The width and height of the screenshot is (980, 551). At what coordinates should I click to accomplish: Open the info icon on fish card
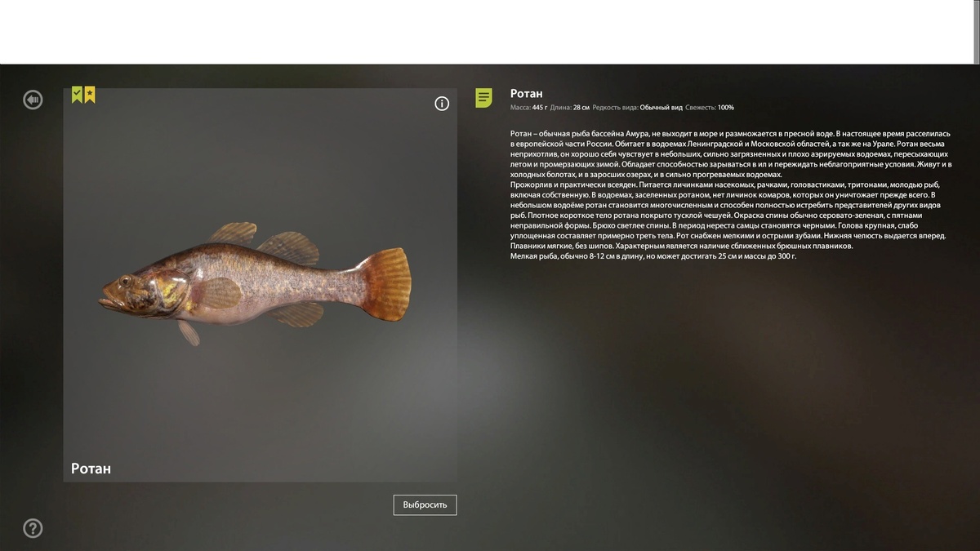(x=442, y=104)
